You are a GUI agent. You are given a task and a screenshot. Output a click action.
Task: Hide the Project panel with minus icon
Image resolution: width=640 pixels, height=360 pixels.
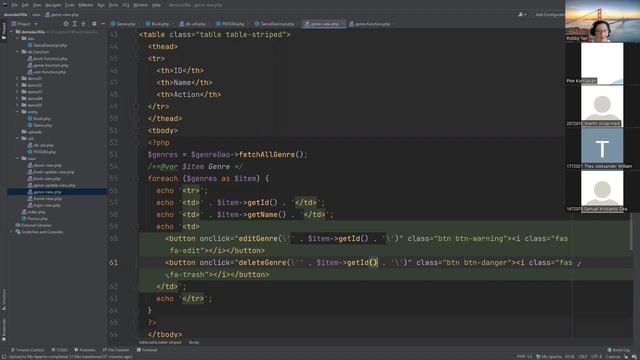pos(102,24)
